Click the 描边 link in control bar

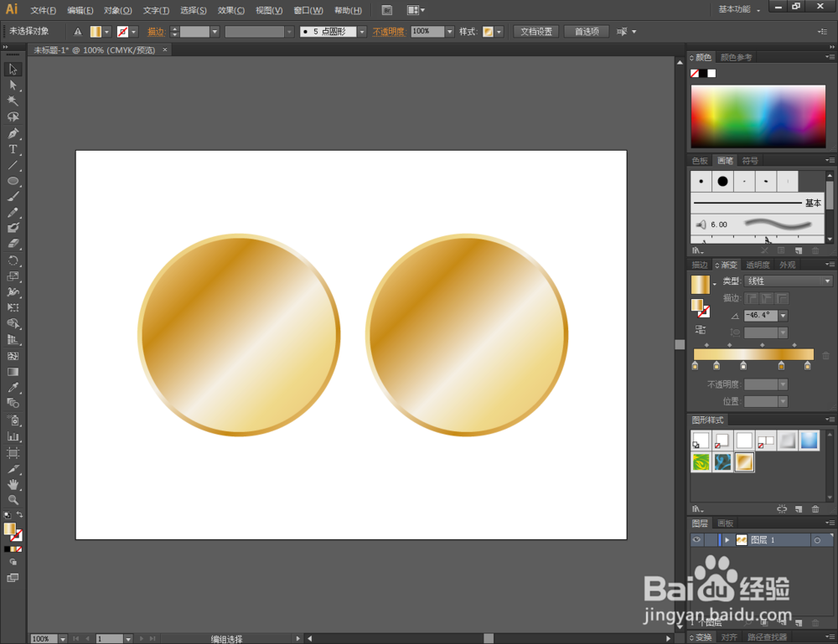click(156, 32)
